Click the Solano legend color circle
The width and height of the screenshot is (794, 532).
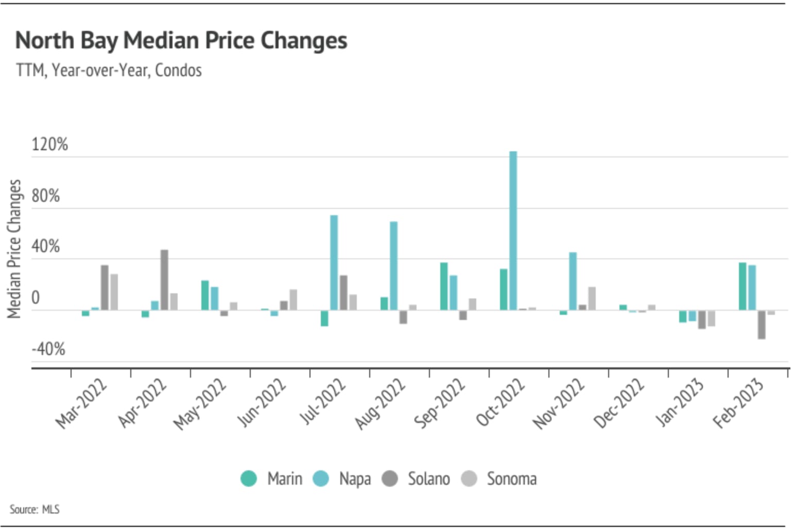(390, 478)
